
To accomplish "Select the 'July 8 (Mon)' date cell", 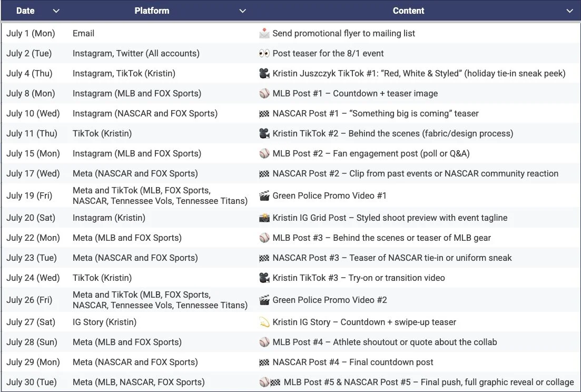I will click(x=31, y=93).
